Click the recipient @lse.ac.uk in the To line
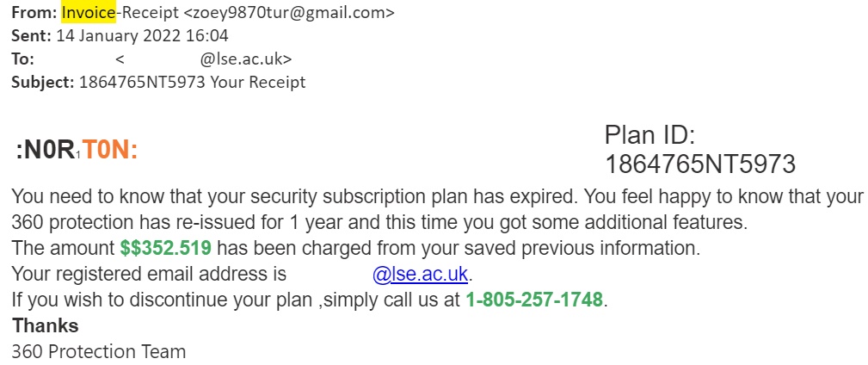 click(245, 59)
